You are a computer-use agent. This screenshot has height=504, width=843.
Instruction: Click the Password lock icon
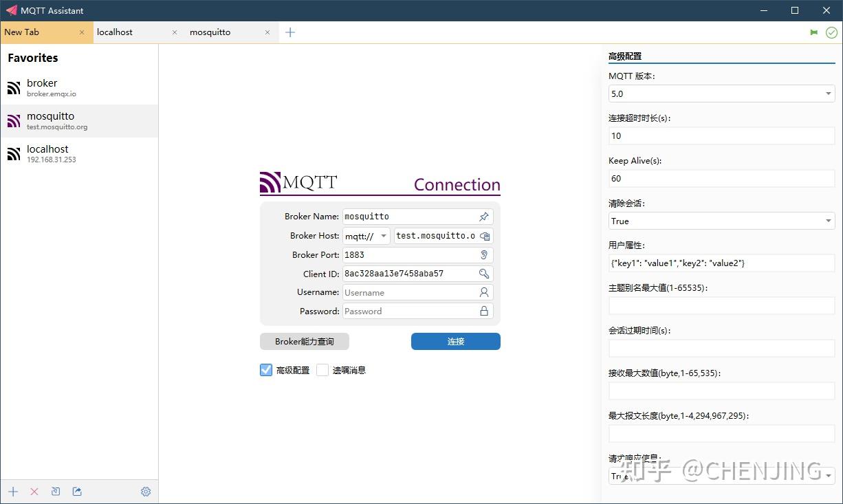tap(485, 311)
